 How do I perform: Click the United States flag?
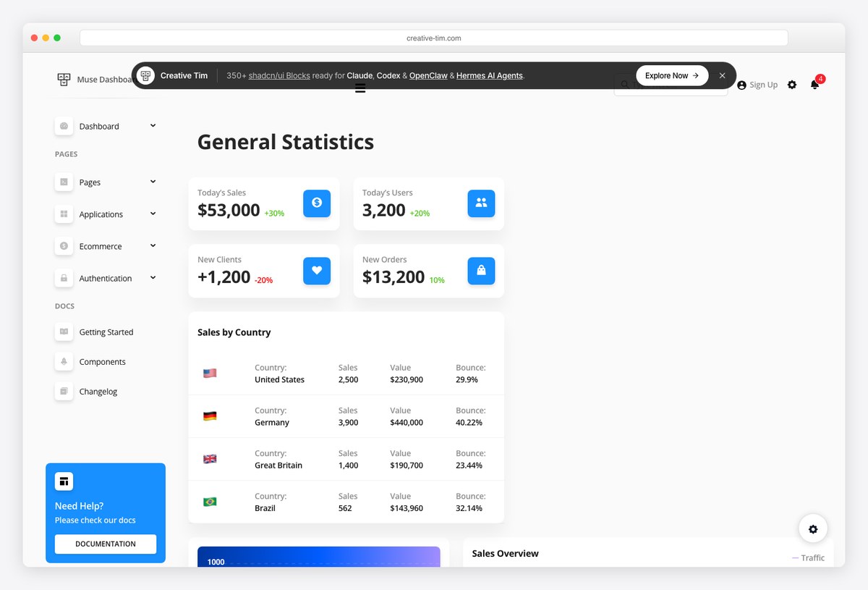pyautogui.click(x=210, y=374)
